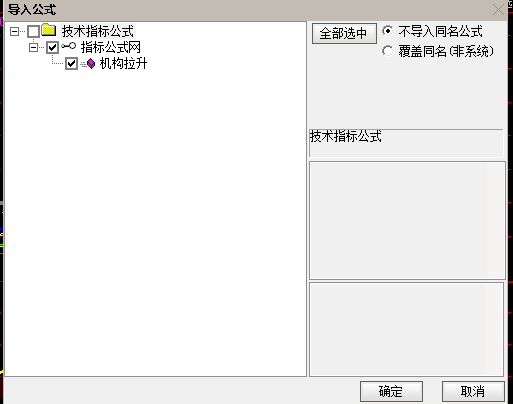Click the 技术指标公式 description field on the right
This screenshot has height=404, width=513.
coord(406,143)
